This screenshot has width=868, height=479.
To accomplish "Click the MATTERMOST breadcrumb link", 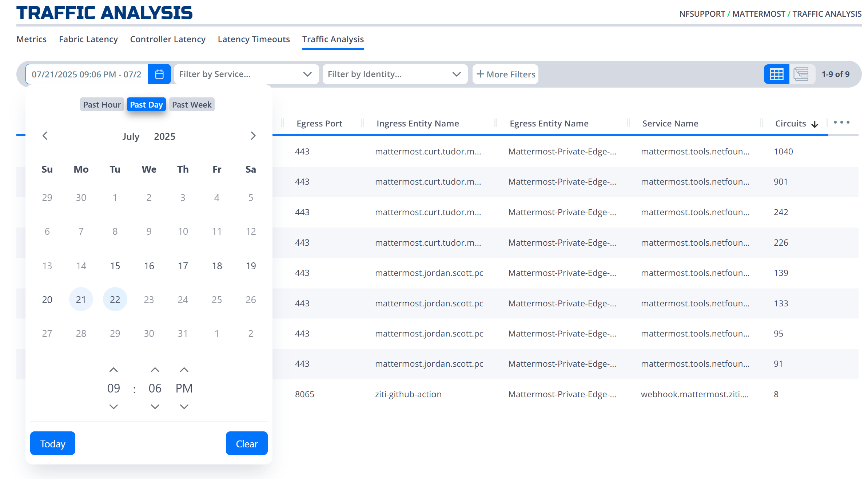I will point(758,14).
